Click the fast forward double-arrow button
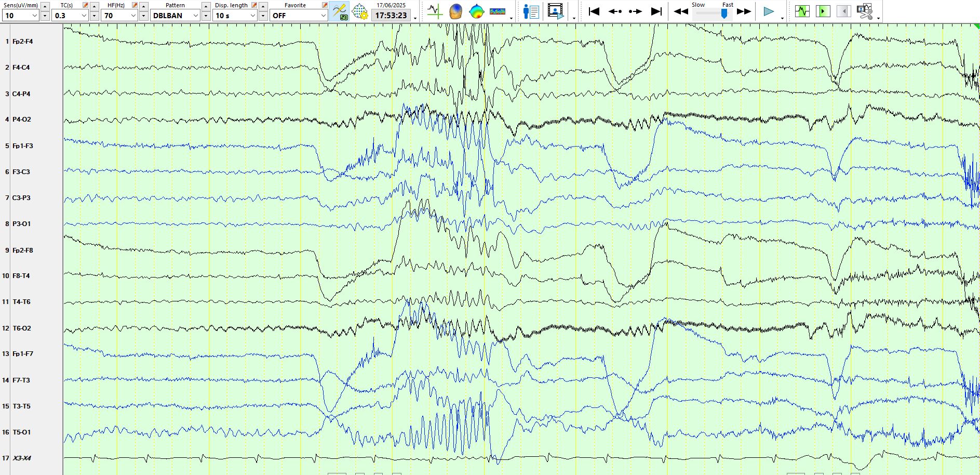This screenshot has height=475, width=980. tap(744, 11)
